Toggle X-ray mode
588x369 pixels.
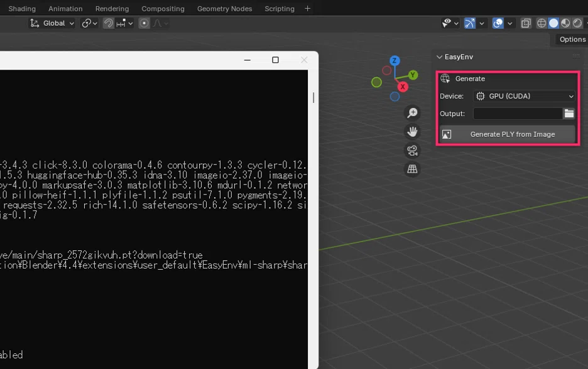526,23
